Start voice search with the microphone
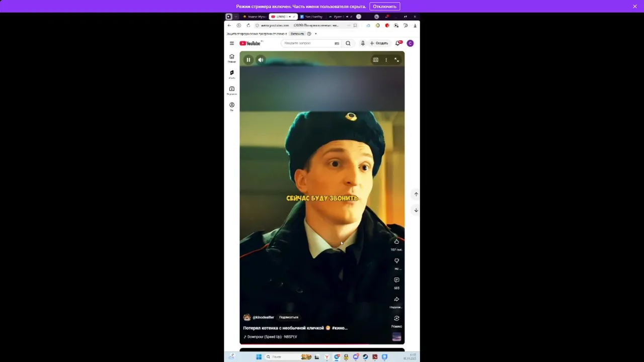Image resolution: width=644 pixels, height=362 pixels. 362,43
